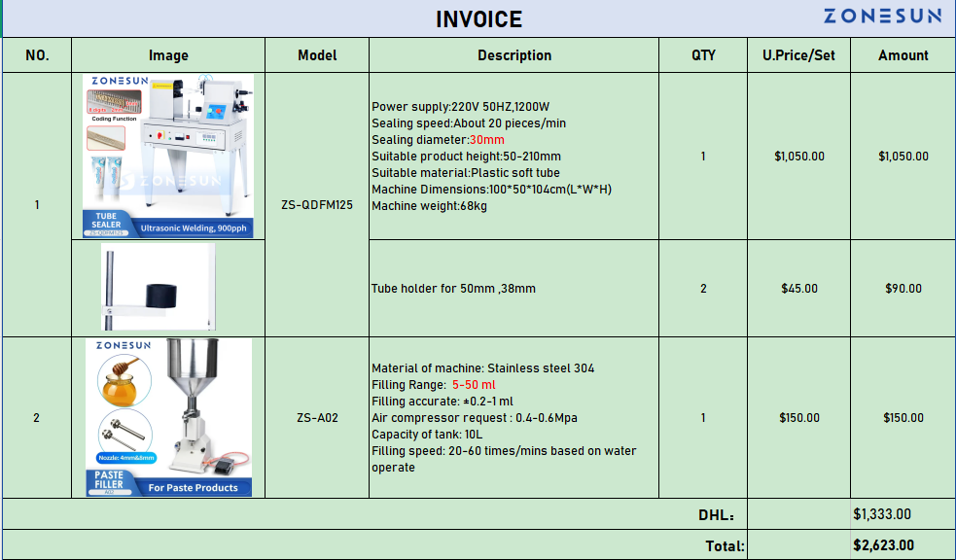The width and height of the screenshot is (956, 560).
Task: Select the $1,050.00 unit price cell
Action: 798,156
